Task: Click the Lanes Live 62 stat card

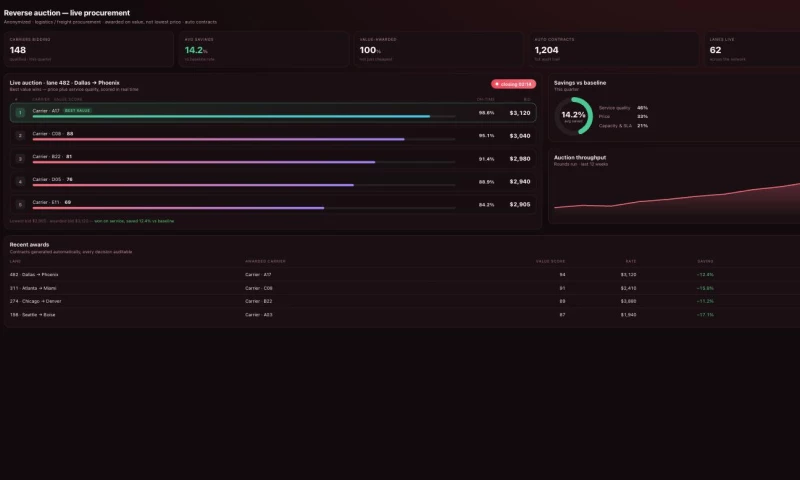Action: coord(752,49)
